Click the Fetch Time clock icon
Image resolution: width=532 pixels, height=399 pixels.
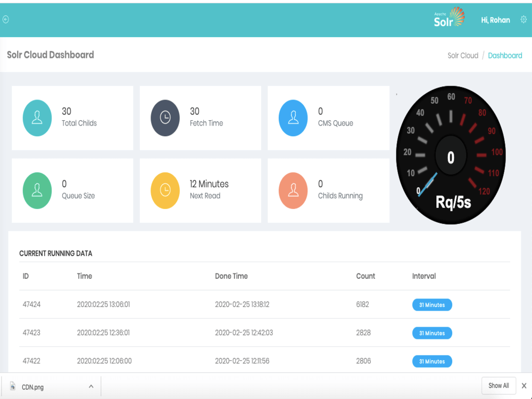click(x=165, y=118)
